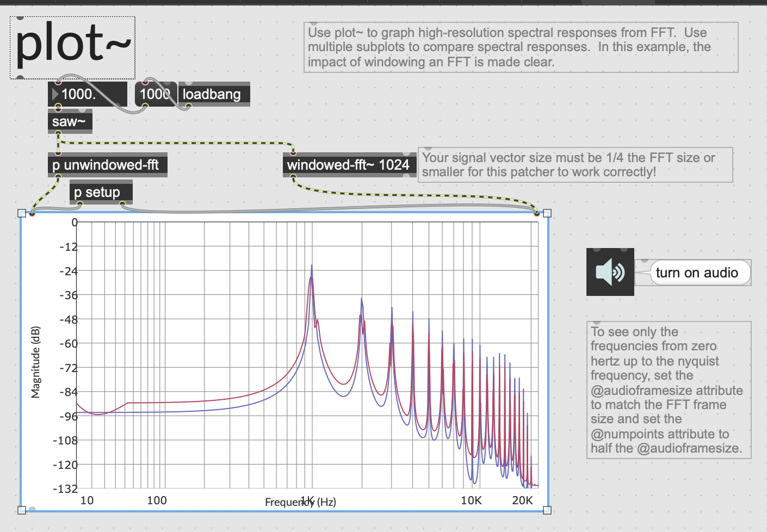Click the plot's bottom-right resize handle
The image size is (767, 532).
547,510
